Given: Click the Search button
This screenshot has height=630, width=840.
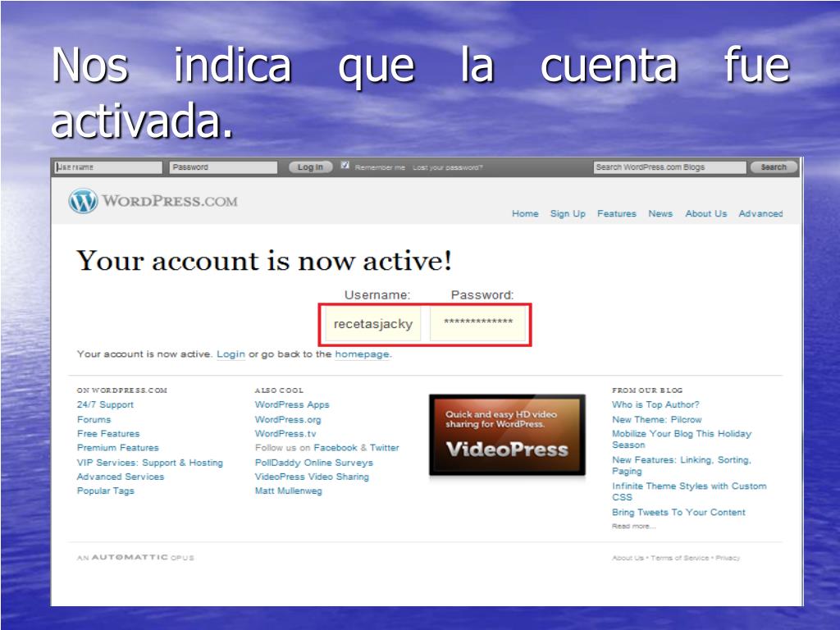Looking at the screenshot, I should click(x=774, y=167).
